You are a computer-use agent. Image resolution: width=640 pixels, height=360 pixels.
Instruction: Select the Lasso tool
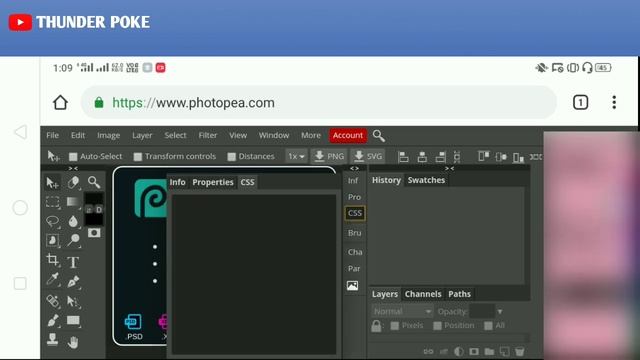coord(52,221)
